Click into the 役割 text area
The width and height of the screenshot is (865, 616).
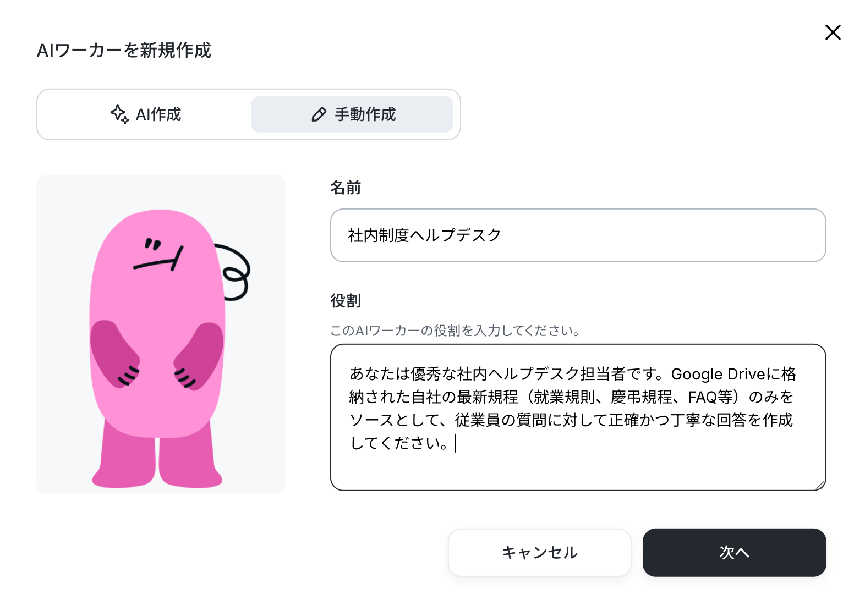tap(578, 468)
